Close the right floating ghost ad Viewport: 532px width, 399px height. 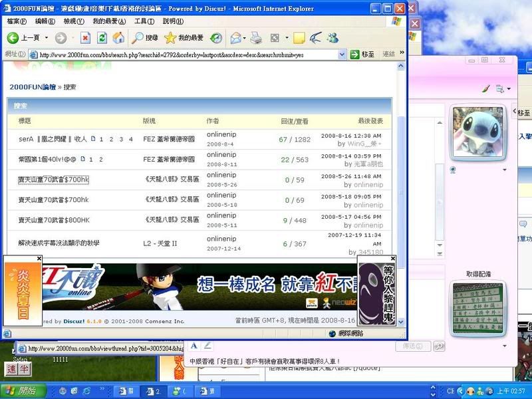tap(393, 259)
